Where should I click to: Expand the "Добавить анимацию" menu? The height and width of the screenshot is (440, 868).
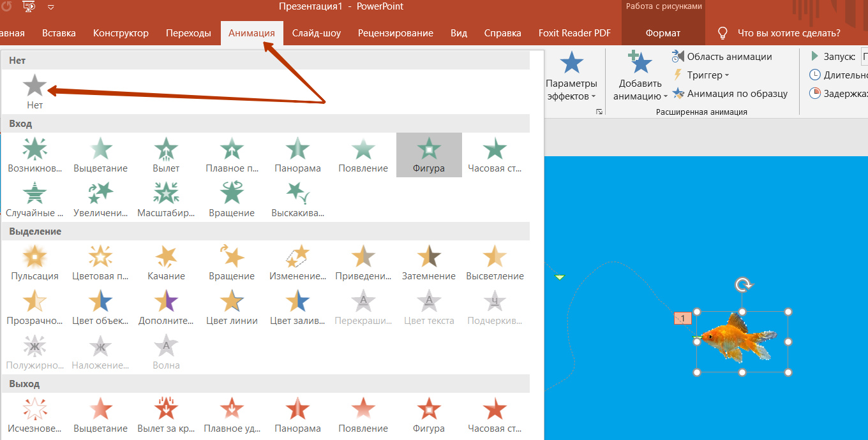640,78
